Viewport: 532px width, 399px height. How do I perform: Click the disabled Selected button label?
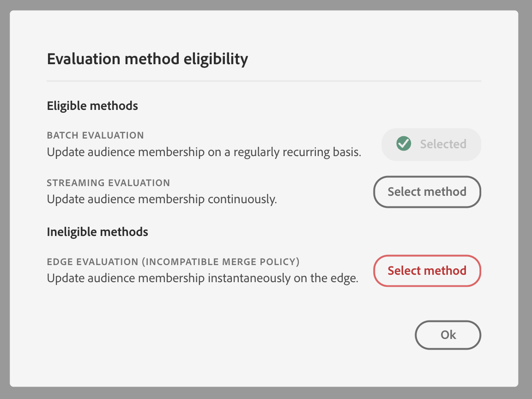[x=443, y=144]
